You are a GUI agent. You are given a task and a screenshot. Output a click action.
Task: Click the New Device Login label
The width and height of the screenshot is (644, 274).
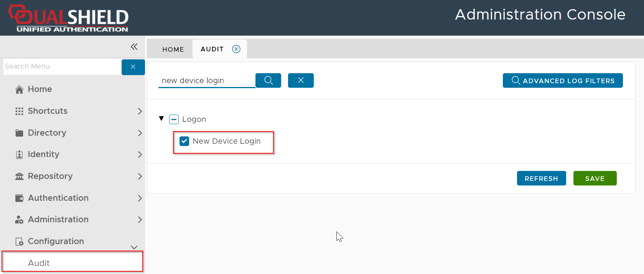pyautogui.click(x=227, y=141)
